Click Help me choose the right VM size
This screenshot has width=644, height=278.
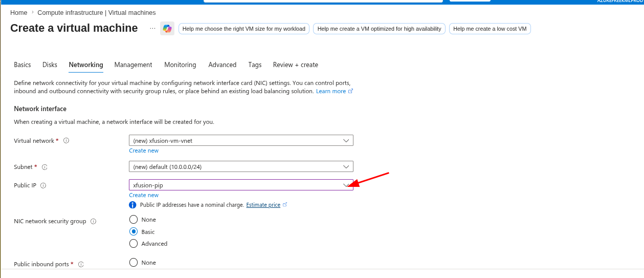tap(243, 29)
